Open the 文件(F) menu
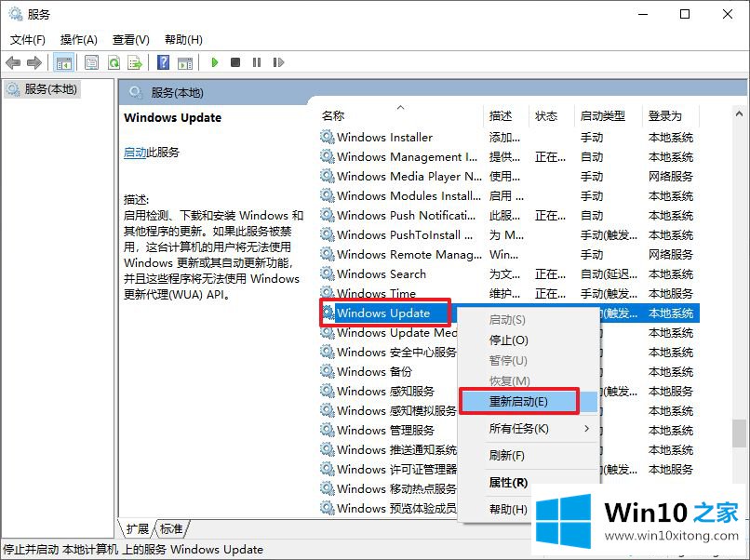The image size is (750, 560). [27, 39]
